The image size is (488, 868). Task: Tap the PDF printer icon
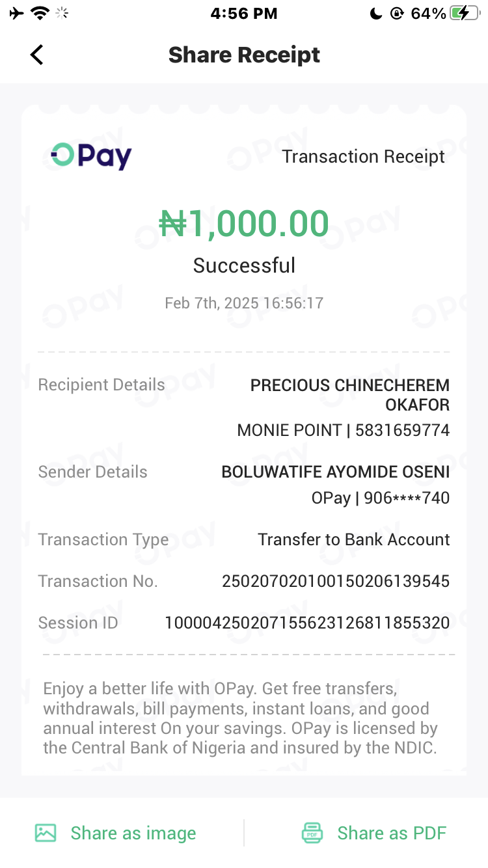tap(312, 833)
